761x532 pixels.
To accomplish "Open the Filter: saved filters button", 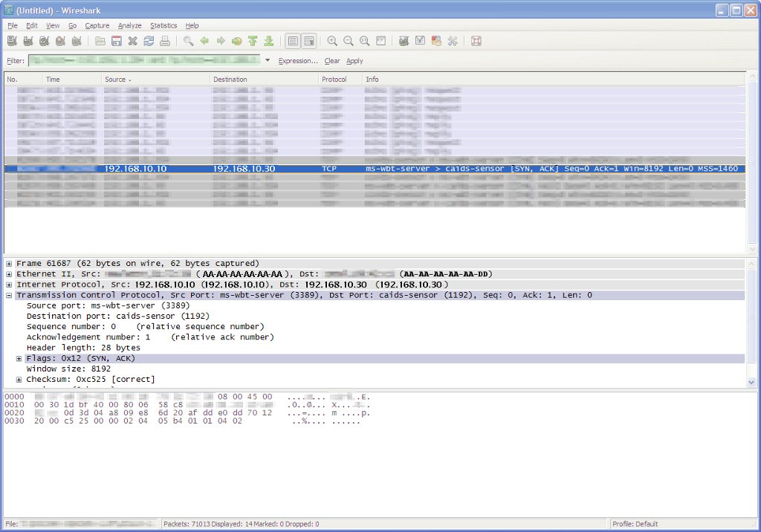I will point(16,61).
